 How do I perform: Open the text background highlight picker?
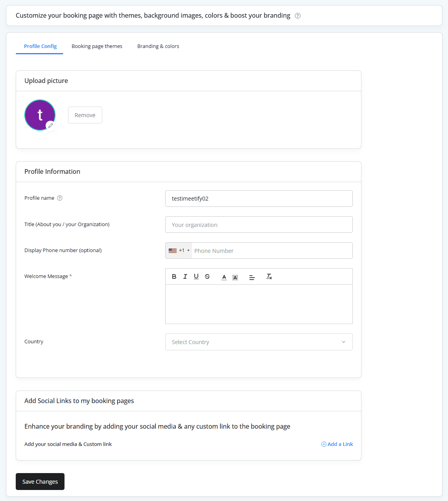(x=235, y=277)
